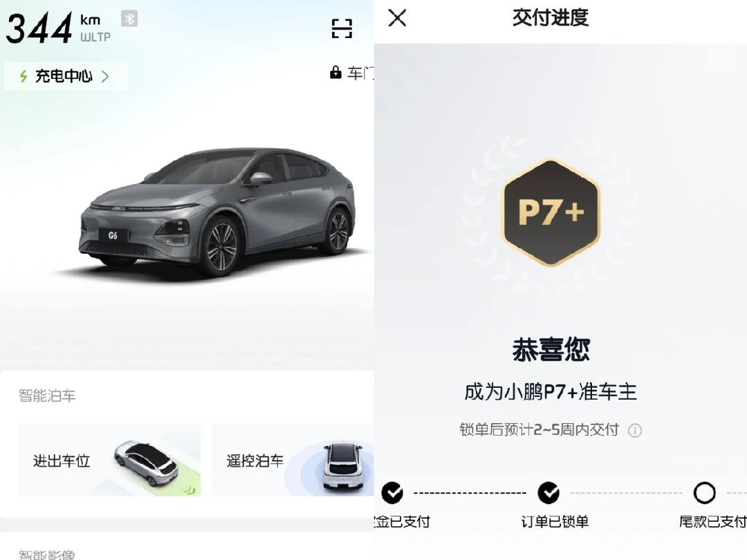The width and height of the screenshot is (747, 560).
Task: Click the green charging bolt icon
Action: pyautogui.click(x=24, y=76)
